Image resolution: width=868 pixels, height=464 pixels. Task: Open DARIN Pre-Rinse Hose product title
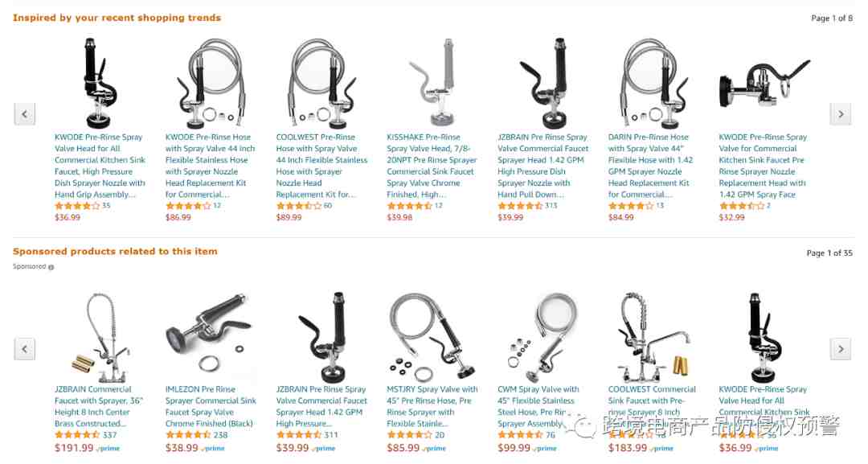click(x=649, y=166)
